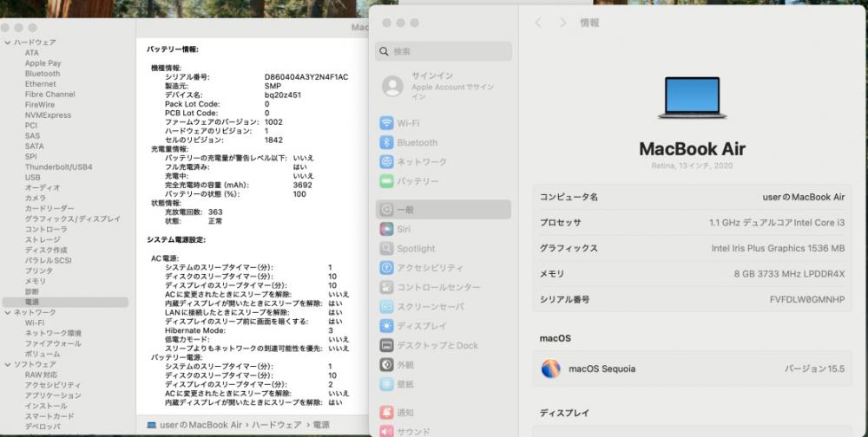Click the バッテリー情報 heading
Screen dimensions: 868x437
tap(172, 49)
